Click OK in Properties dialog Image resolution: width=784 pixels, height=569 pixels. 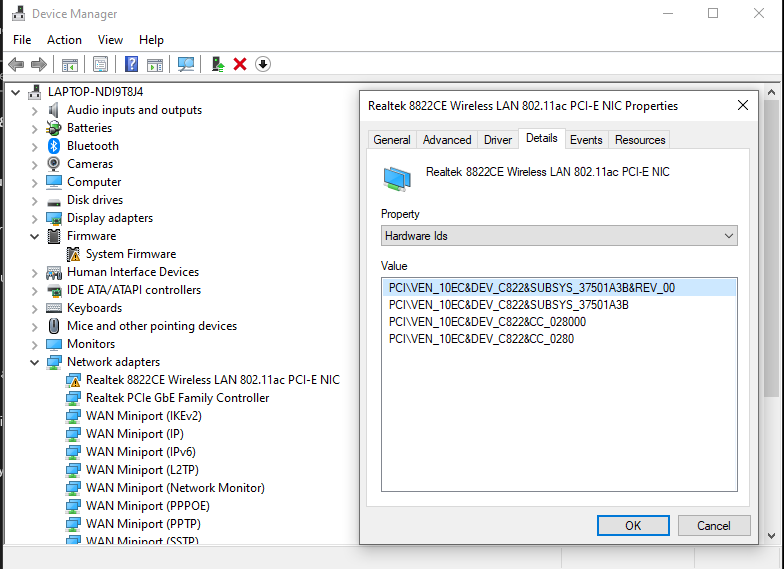point(633,526)
